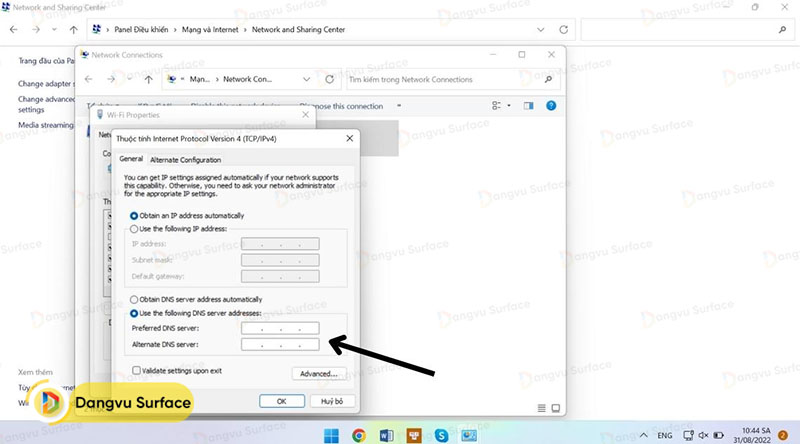Click search magnifier in Network Connections

point(548,80)
